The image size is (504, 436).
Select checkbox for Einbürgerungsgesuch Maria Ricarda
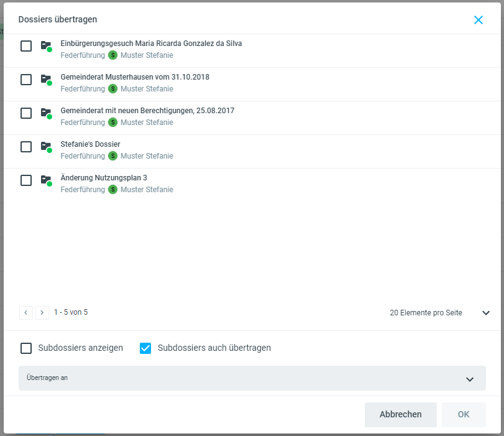point(26,46)
